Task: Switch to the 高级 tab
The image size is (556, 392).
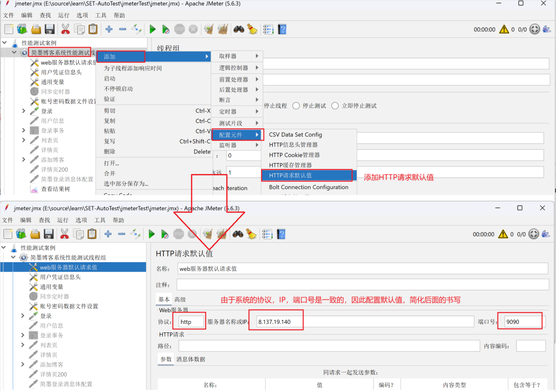Action: pyautogui.click(x=180, y=299)
